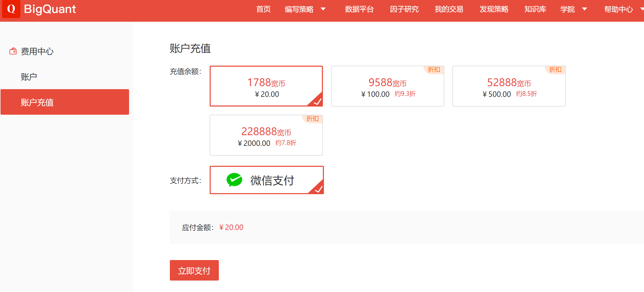Viewport: 644px width, 292px height.
Task: Click the 立即支付 button
Action: pos(194,270)
